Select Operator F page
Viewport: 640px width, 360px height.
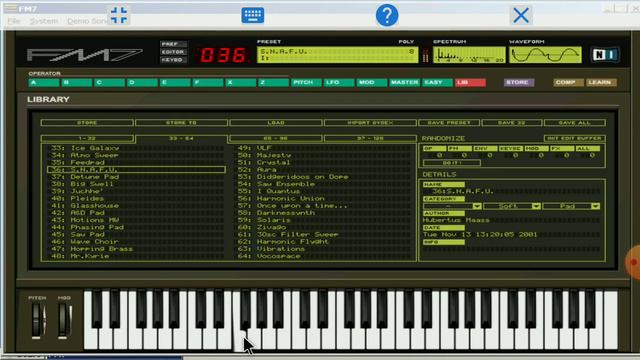click(208, 82)
